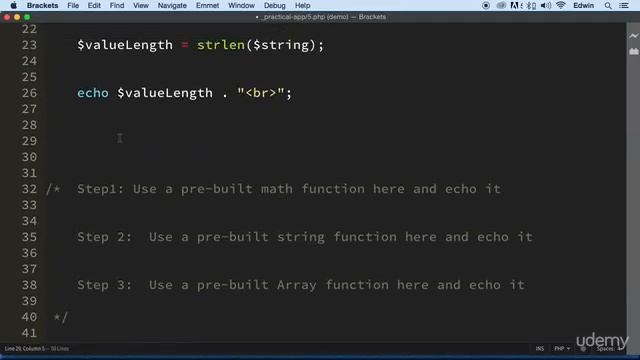This screenshot has width=640, height=360.
Task: Open the Emmet menu
Action: point(207,5)
